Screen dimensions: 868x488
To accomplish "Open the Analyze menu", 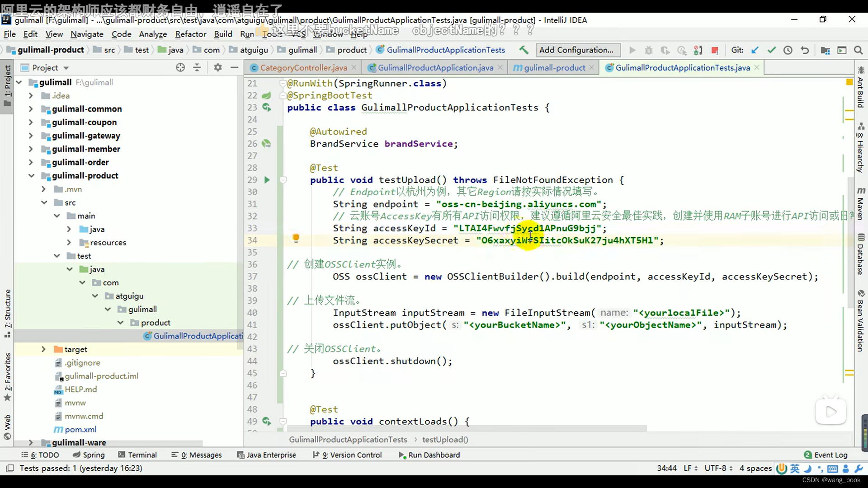I will click(153, 34).
